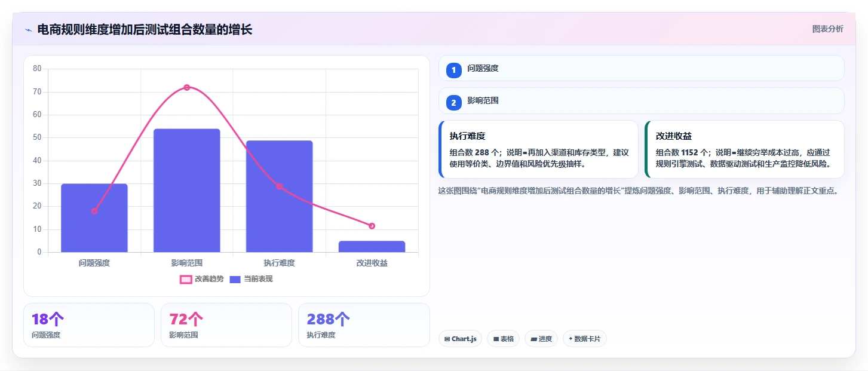Click the chart title 电商规则维度增加后测试组合数量的增长

click(145, 29)
